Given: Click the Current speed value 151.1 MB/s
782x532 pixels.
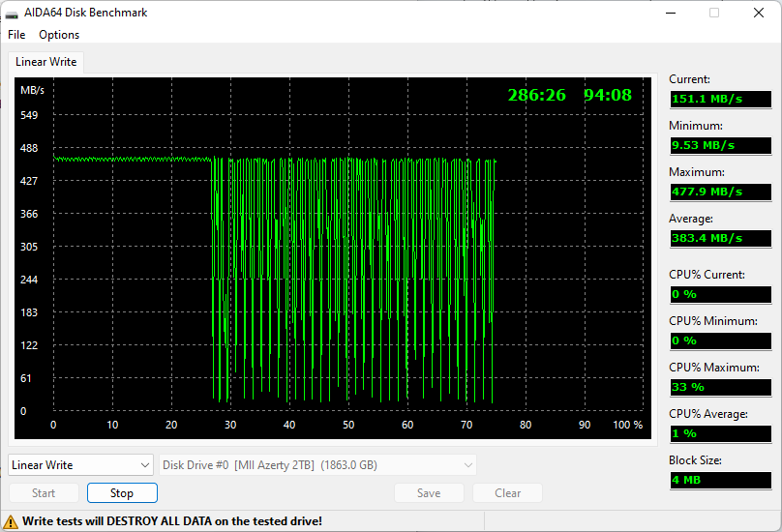Looking at the screenshot, I should point(721,99).
